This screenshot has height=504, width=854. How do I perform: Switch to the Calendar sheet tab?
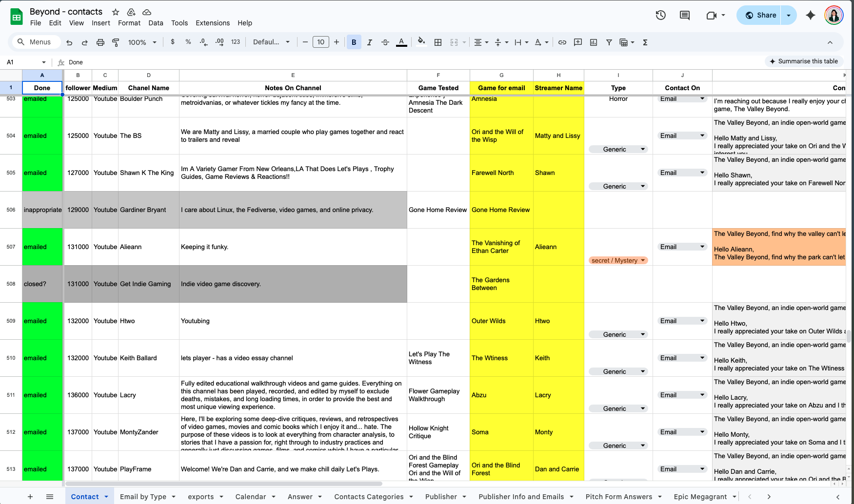tap(251, 497)
